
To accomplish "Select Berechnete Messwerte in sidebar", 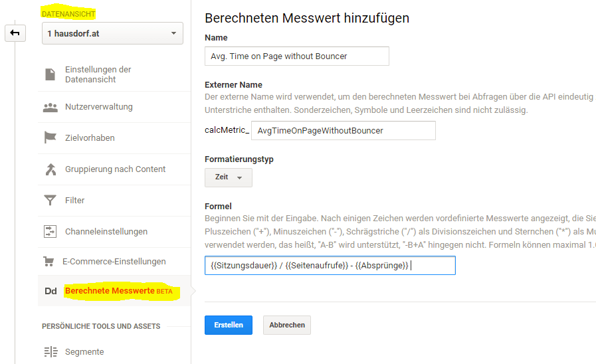I will pos(110,292).
